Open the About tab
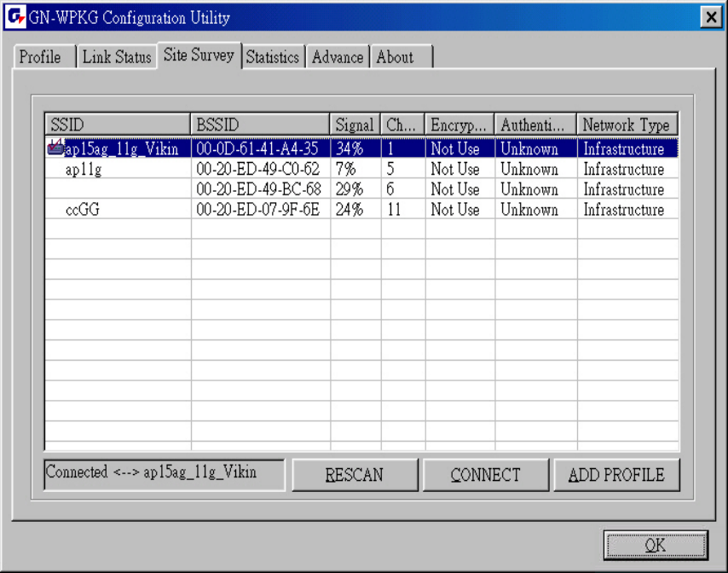 point(395,57)
